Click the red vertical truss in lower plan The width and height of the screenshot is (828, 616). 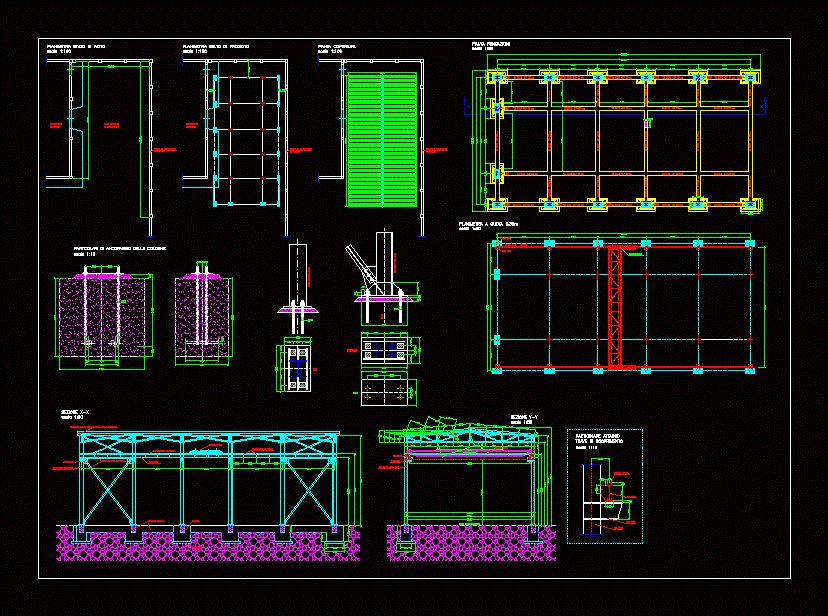(x=615, y=308)
